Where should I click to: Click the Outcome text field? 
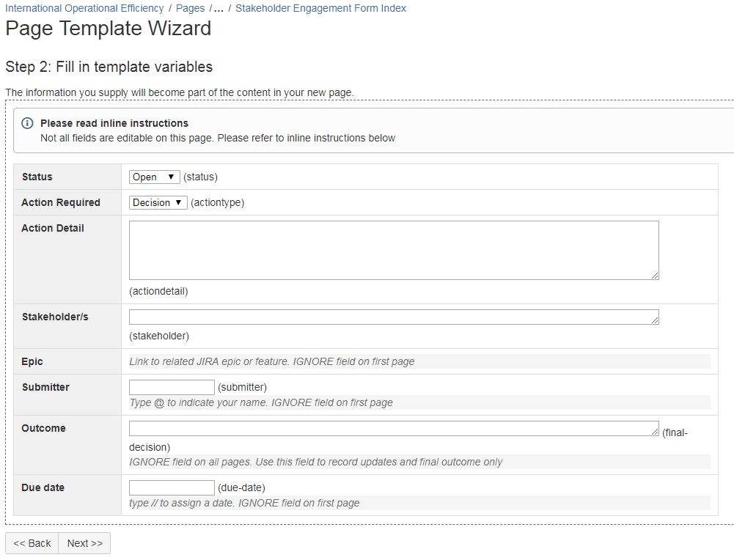click(394, 428)
